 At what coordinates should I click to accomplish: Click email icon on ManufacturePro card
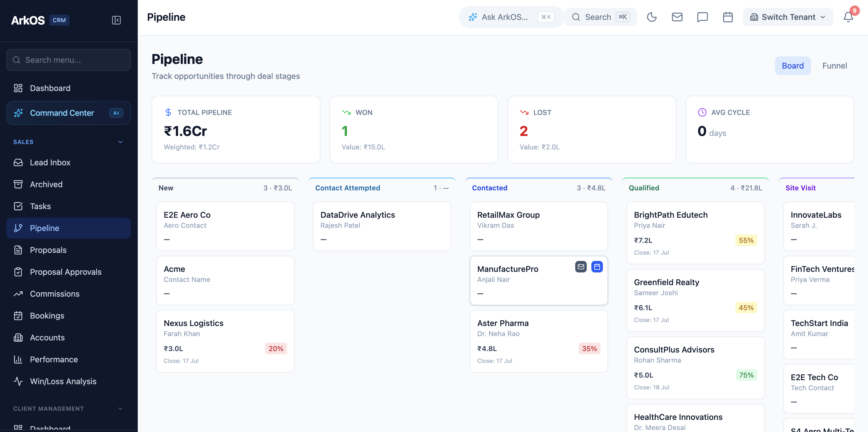tap(581, 267)
